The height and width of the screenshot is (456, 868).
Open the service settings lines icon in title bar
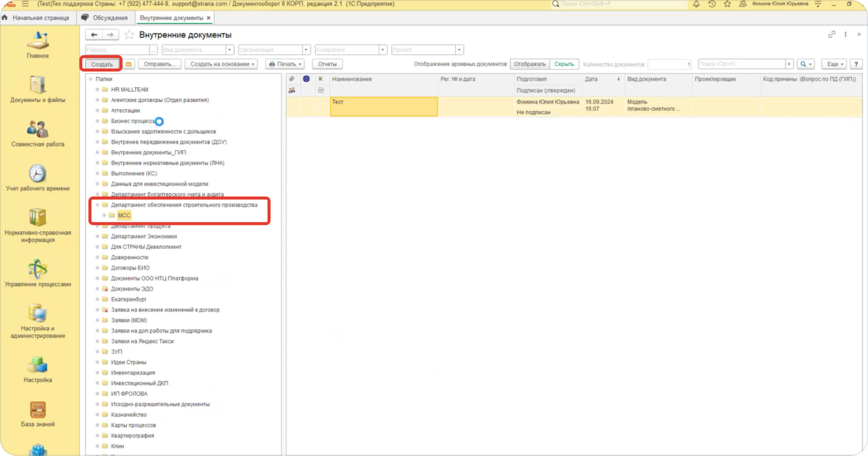[818, 4]
